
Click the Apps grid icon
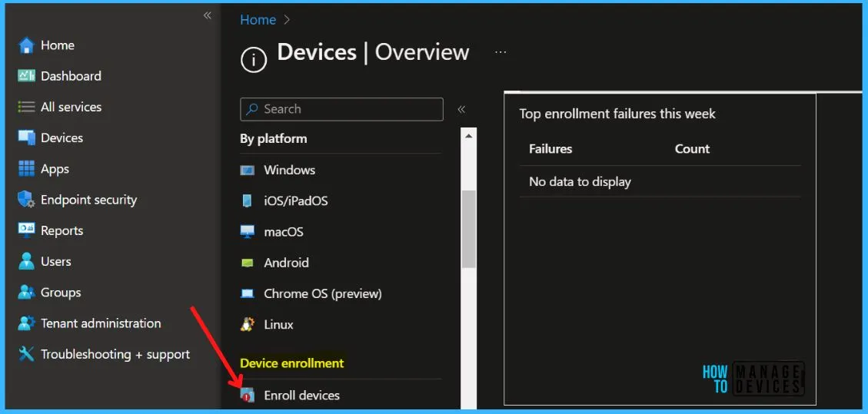pos(26,168)
